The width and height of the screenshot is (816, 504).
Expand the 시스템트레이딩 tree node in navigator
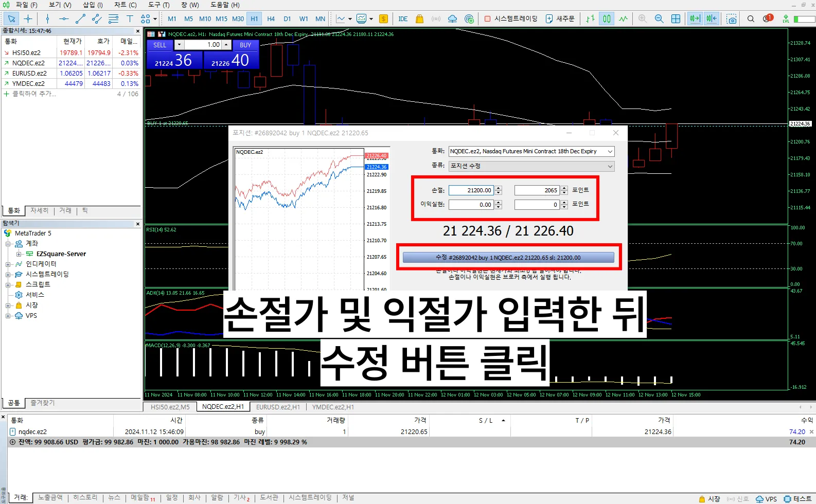(x=8, y=275)
